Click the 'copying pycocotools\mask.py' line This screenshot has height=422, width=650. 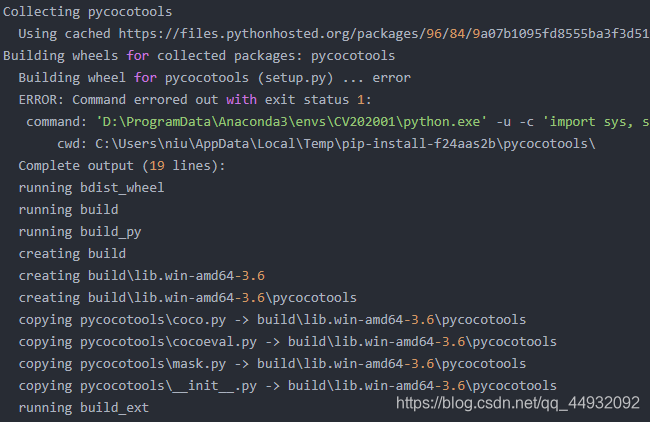272,363
